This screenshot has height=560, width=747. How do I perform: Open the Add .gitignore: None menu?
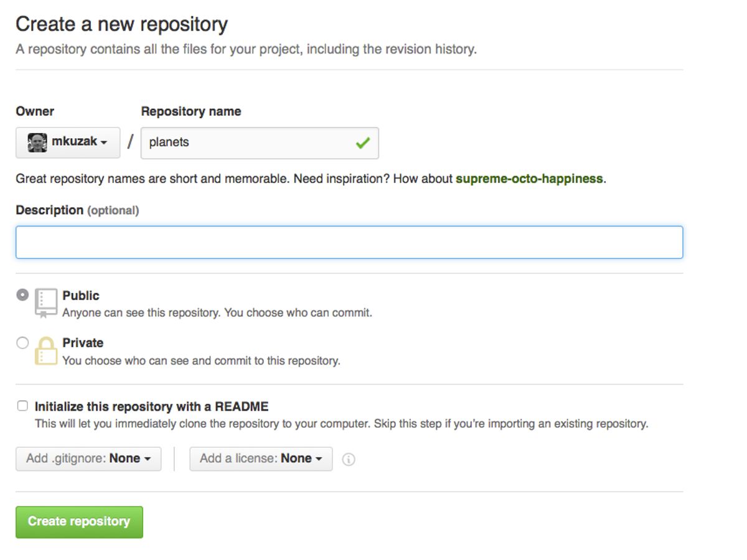coord(88,459)
